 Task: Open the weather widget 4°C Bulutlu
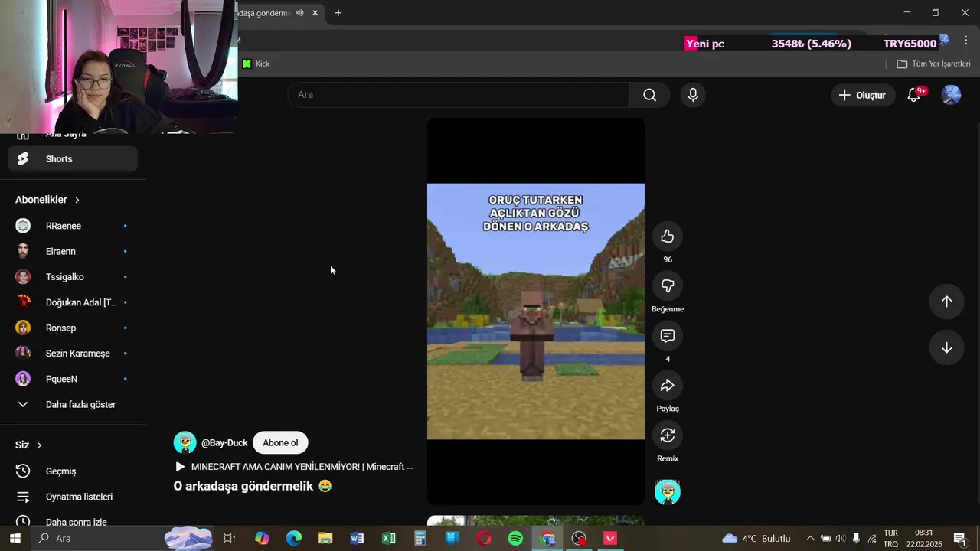coord(756,539)
